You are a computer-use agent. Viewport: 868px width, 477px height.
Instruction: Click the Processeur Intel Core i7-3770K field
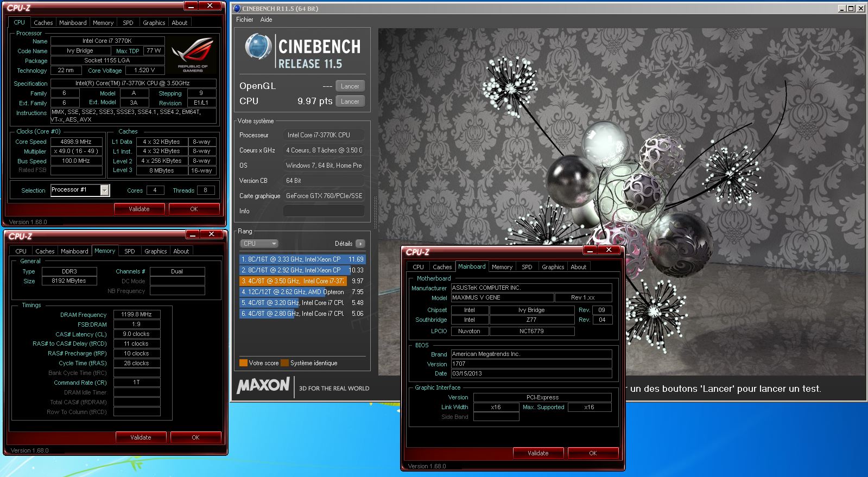[324, 135]
